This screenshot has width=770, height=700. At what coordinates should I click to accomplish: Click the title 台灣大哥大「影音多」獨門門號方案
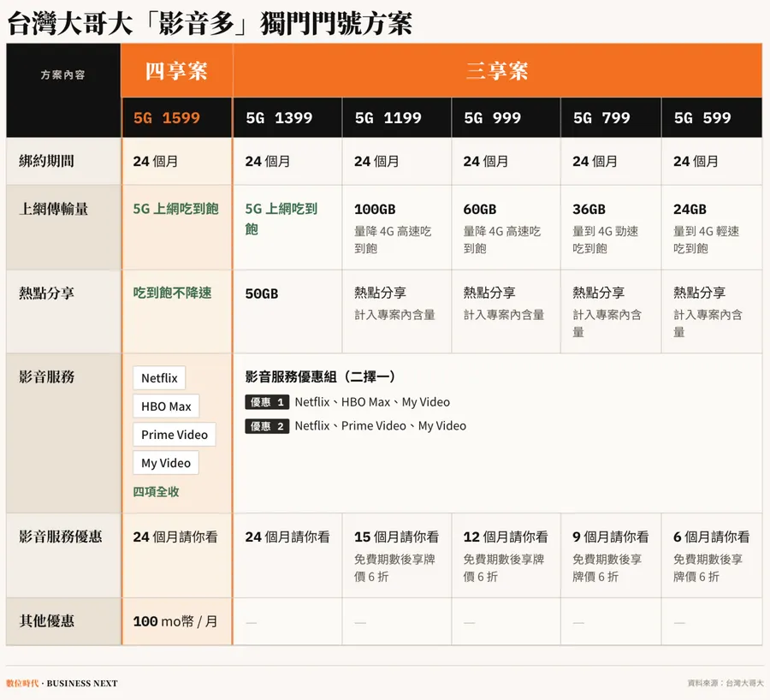click(x=210, y=22)
